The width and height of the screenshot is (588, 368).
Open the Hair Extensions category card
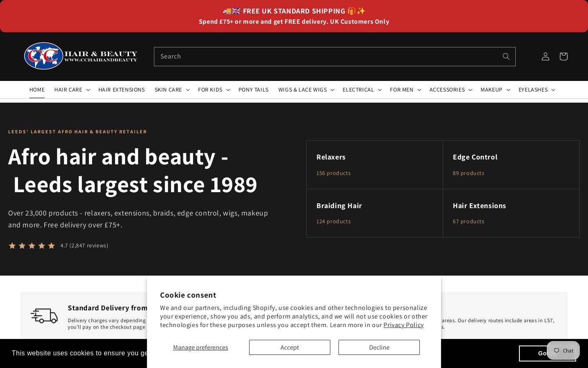tap(511, 213)
